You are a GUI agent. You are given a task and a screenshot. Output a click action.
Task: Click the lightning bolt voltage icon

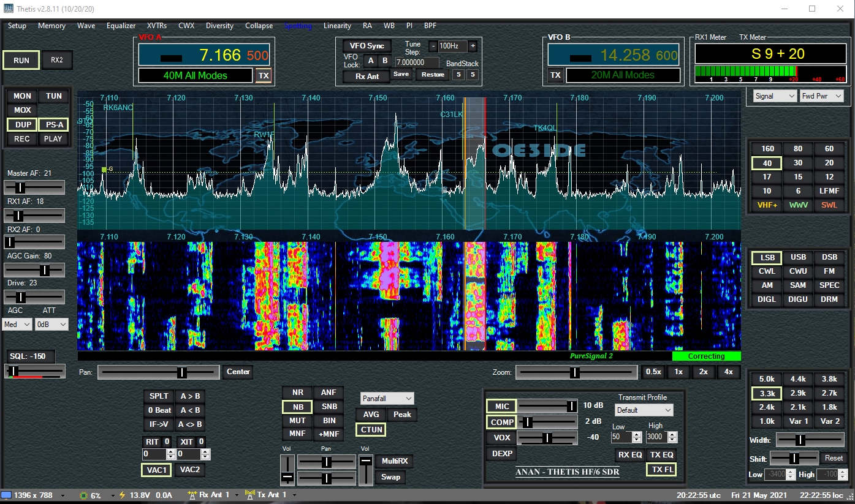tap(122, 495)
